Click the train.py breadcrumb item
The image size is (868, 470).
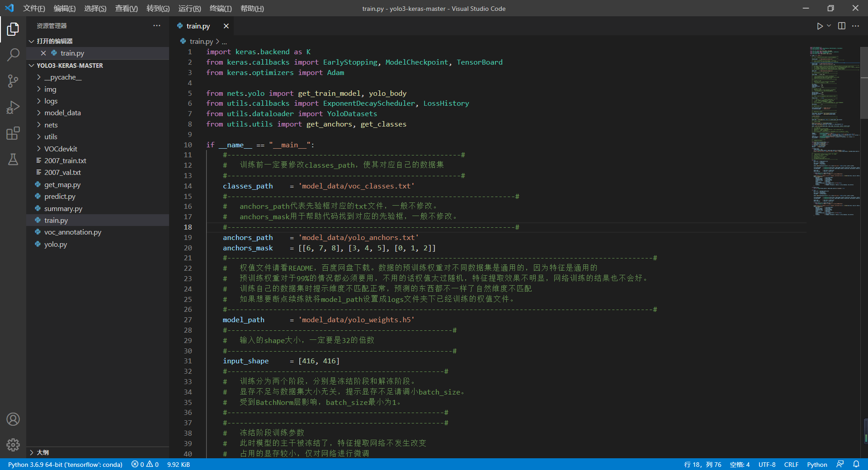point(201,41)
